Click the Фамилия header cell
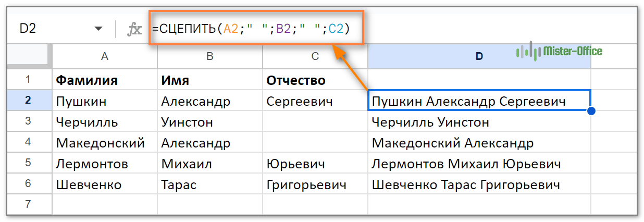 105,80
